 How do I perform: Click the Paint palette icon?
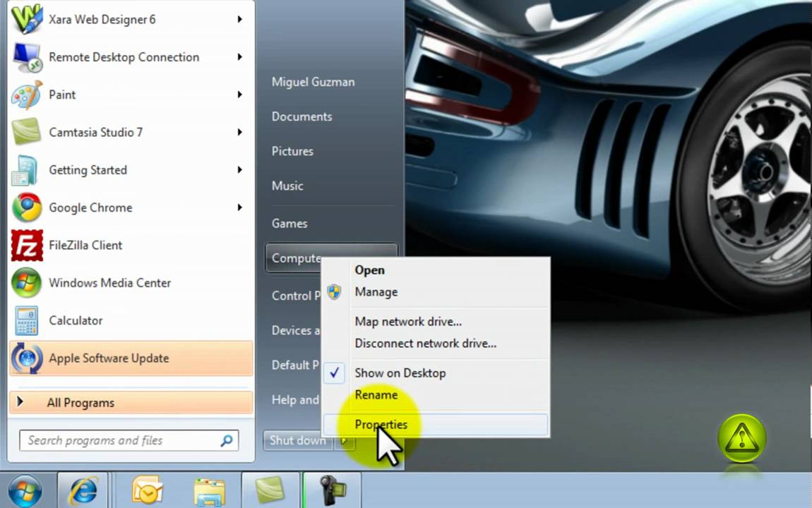click(27, 95)
